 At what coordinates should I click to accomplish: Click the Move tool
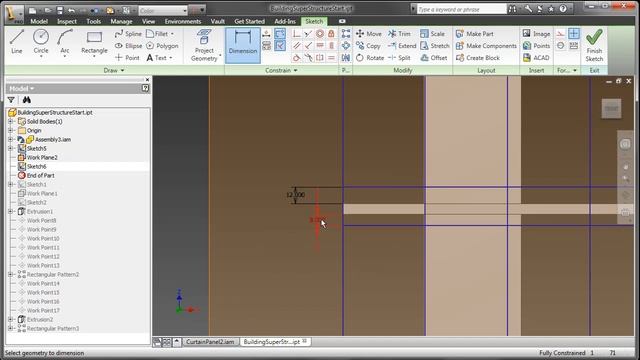369,33
